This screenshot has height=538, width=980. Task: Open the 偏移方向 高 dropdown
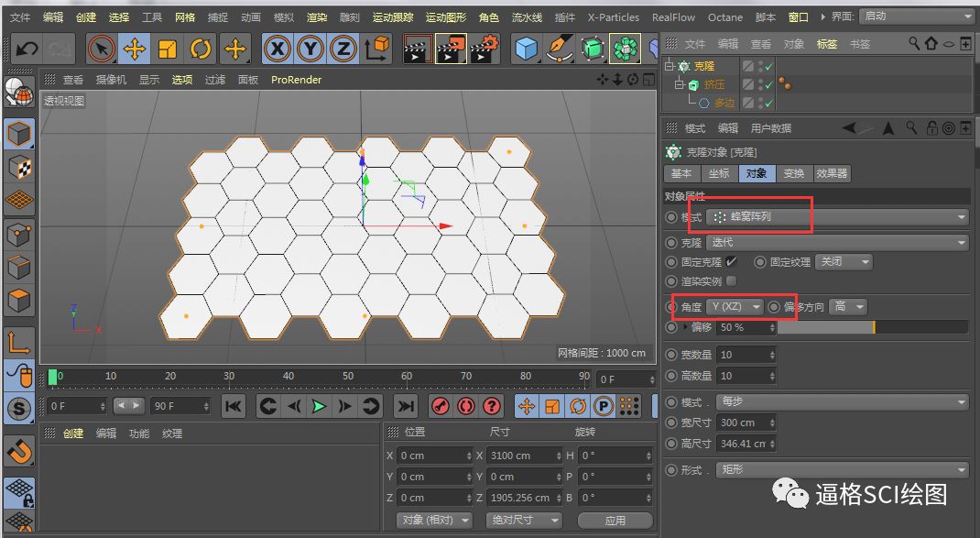[847, 306]
